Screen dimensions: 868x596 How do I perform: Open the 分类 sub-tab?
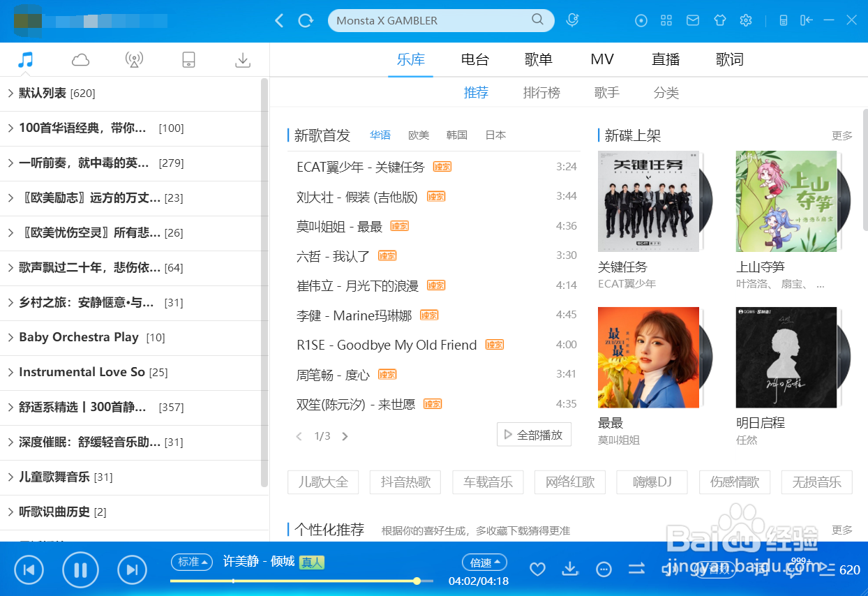pyautogui.click(x=666, y=93)
